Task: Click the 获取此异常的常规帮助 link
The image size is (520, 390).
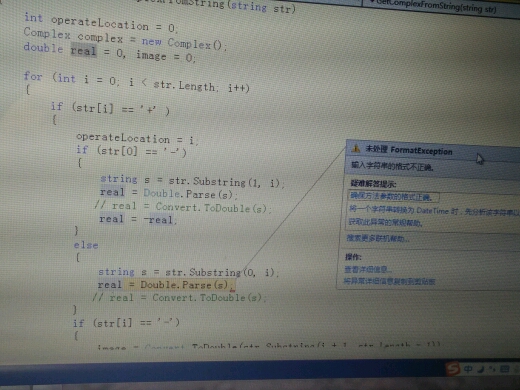Action: tap(385, 222)
